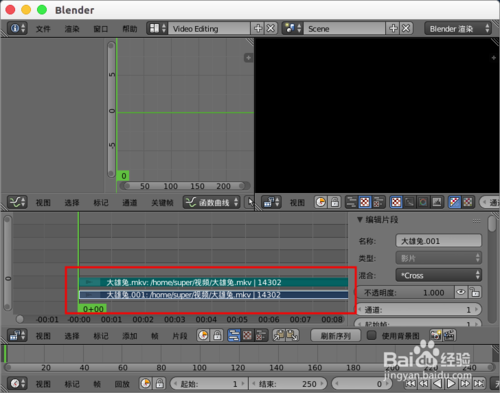Display color-only channels in preview
This screenshot has height=393, width=500.
click(x=468, y=202)
